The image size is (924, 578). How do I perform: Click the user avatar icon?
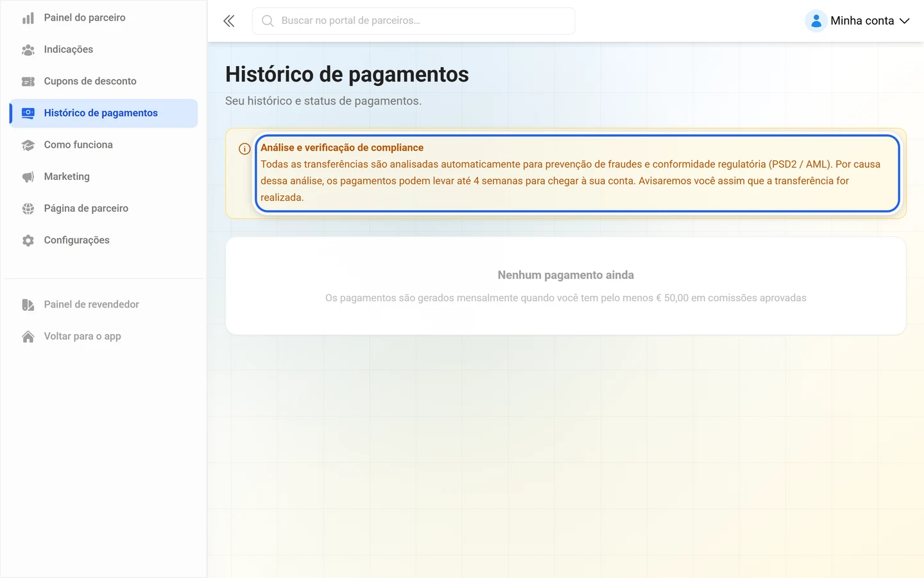[816, 21]
